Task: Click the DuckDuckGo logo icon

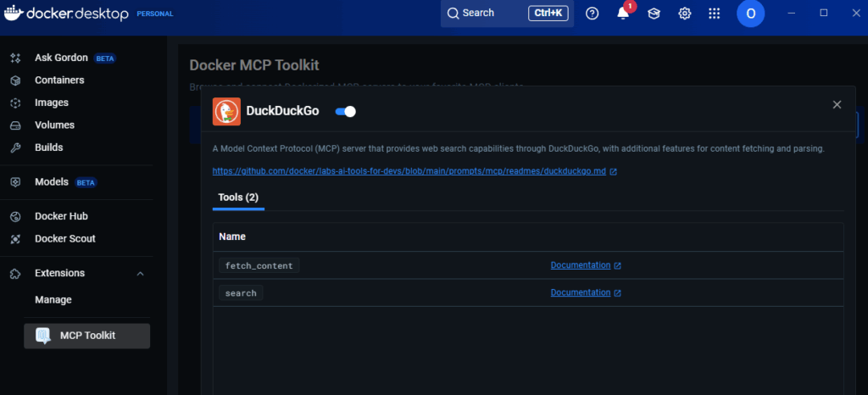Action: pyautogui.click(x=226, y=111)
